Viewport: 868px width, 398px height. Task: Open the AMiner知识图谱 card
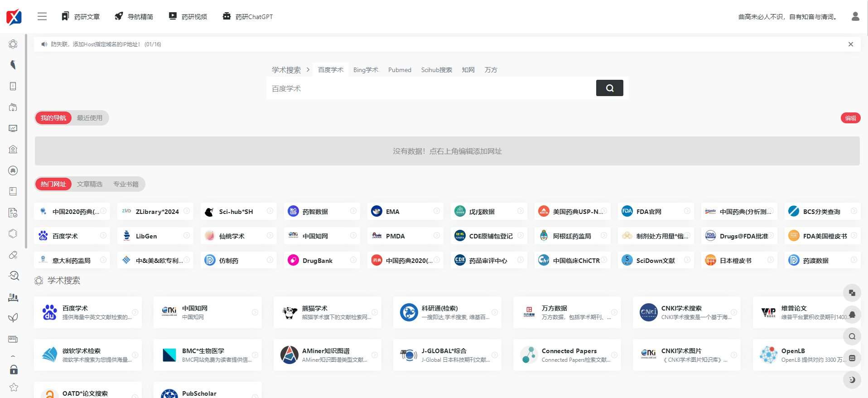point(328,355)
